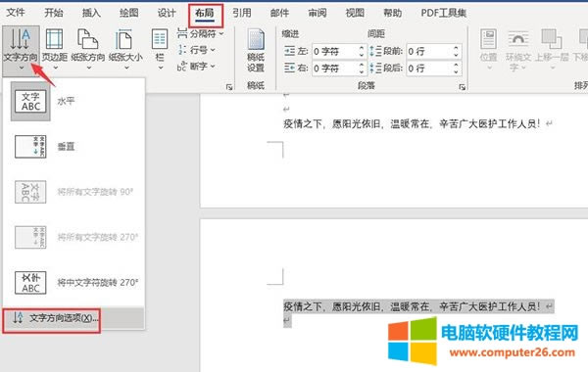Screen dimensions: 588x372
Task: Open the 段落 paragraph dialog launcher
Action: [462, 87]
